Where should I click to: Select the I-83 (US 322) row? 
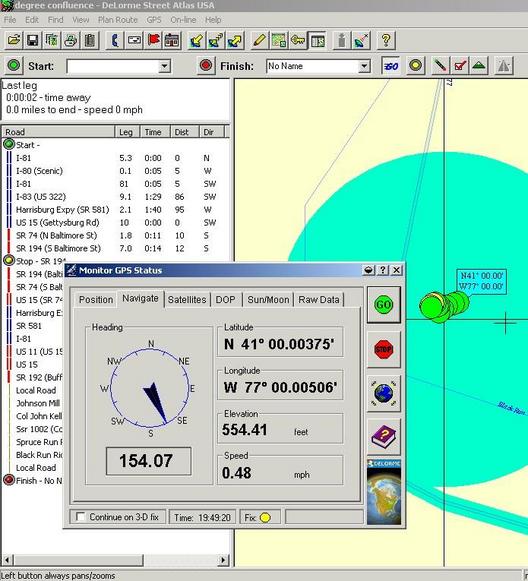pos(115,197)
